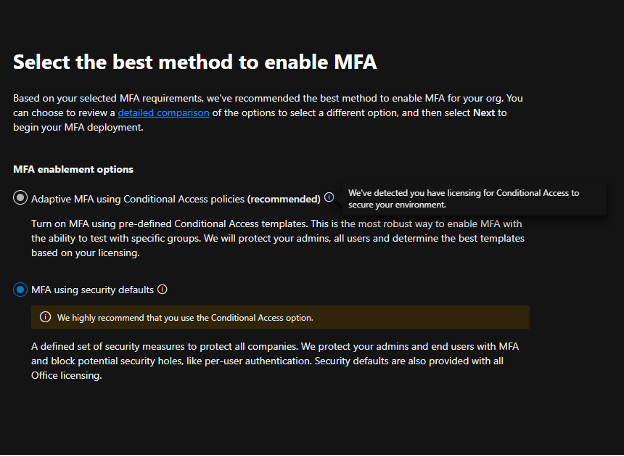Click the 'MFA enablement options' subheading
624x456 pixels.
(x=73, y=169)
